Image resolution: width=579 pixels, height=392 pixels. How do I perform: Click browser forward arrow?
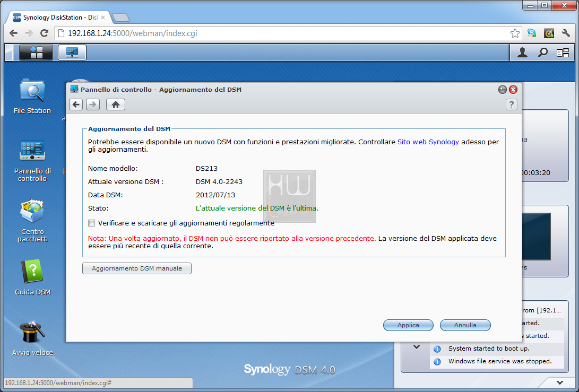pos(29,33)
